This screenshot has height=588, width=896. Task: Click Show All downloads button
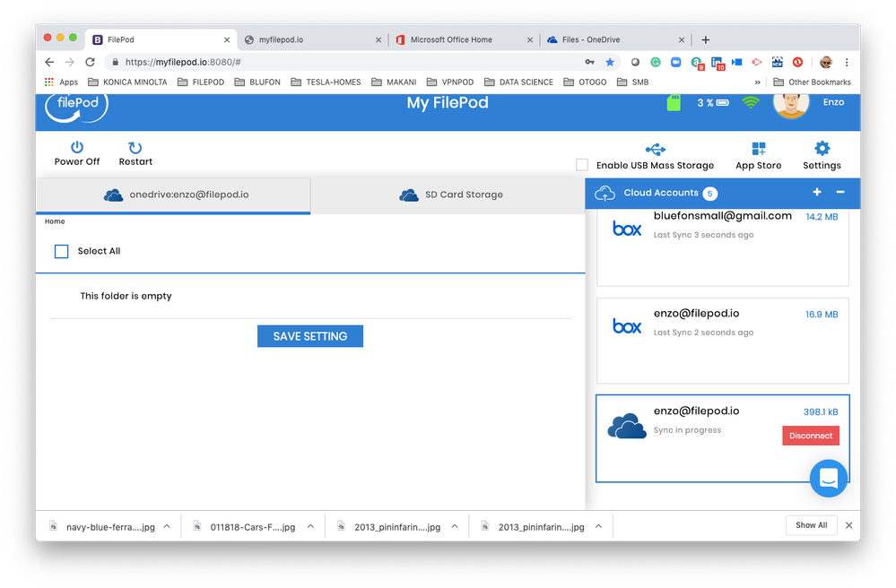(812, 525)
